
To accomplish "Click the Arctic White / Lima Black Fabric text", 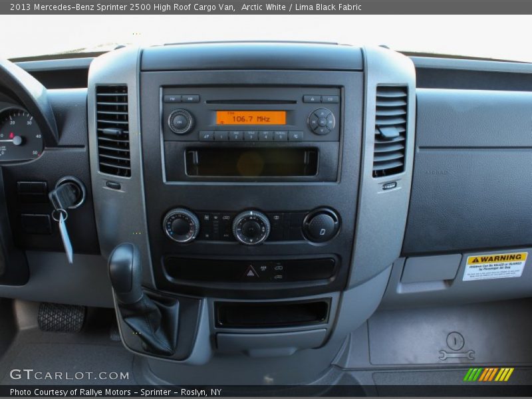I will [301, 7].
